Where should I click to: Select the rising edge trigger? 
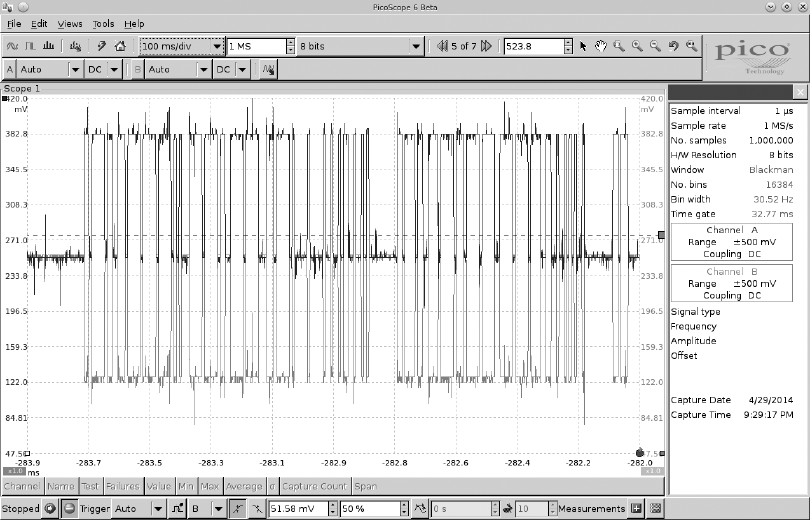238,509
